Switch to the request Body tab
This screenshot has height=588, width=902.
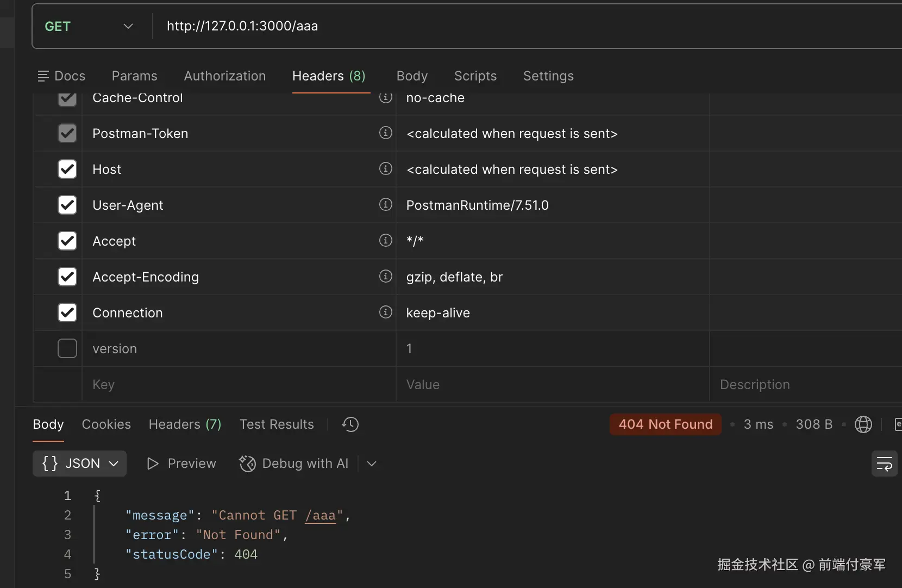412,76
